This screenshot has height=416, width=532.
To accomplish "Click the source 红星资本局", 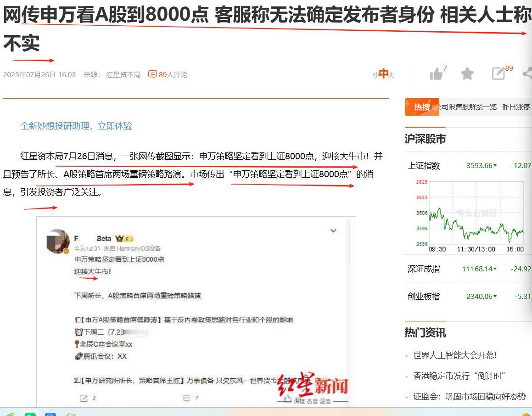I will [x=123, y=75].
